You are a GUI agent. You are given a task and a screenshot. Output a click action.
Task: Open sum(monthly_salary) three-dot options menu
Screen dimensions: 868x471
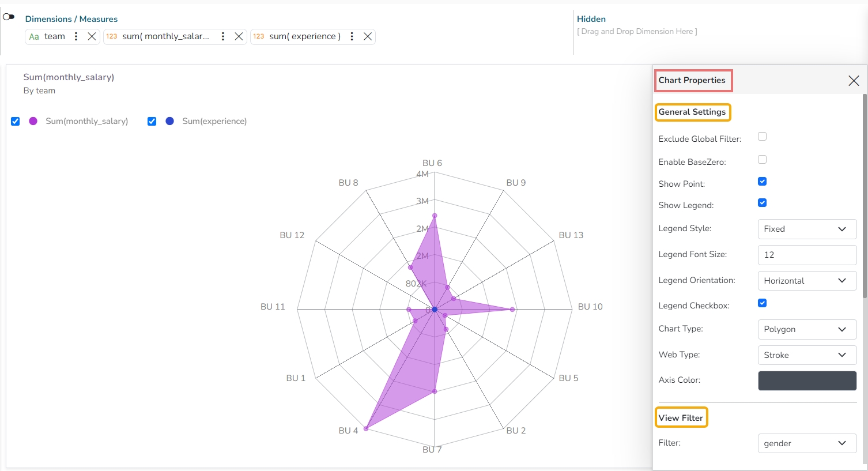point(223,36)
